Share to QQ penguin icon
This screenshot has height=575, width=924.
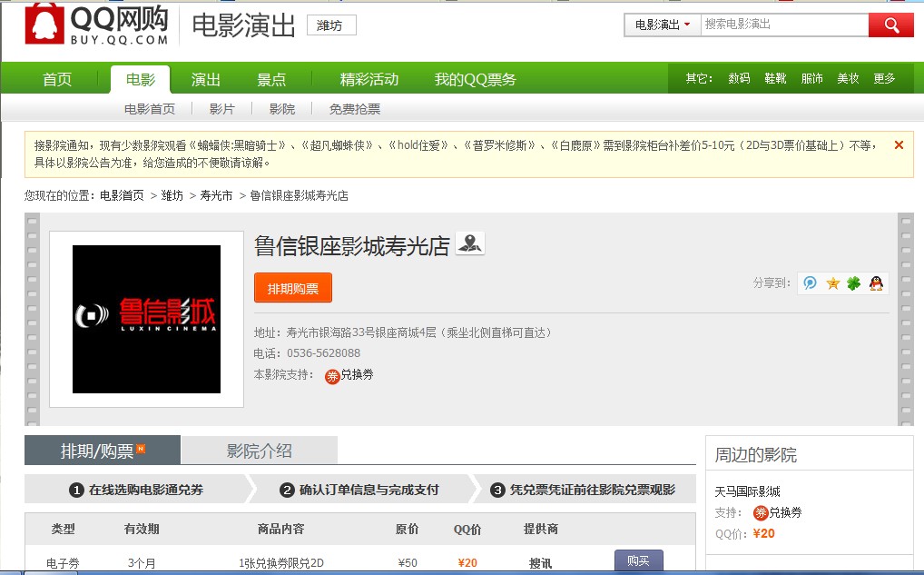pyautogui.click(x=876, y=283)
